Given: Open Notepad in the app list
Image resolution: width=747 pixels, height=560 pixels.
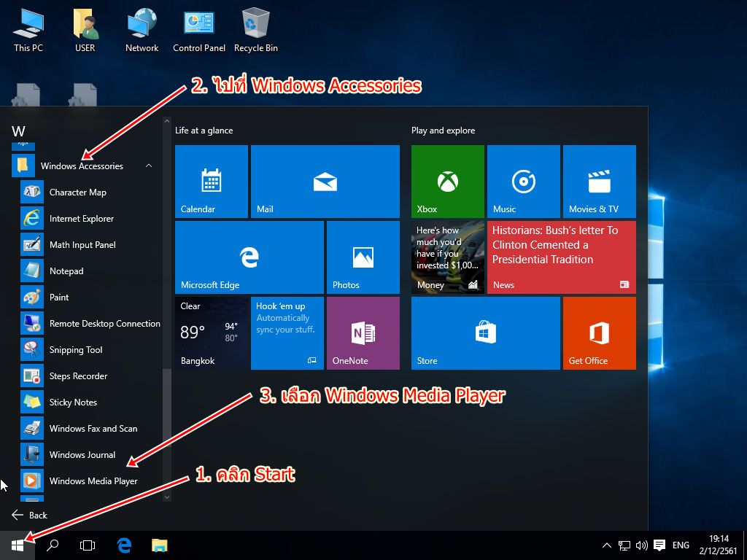Looking at the screenshot, I should pyautogui.click(x=66, y=271).
